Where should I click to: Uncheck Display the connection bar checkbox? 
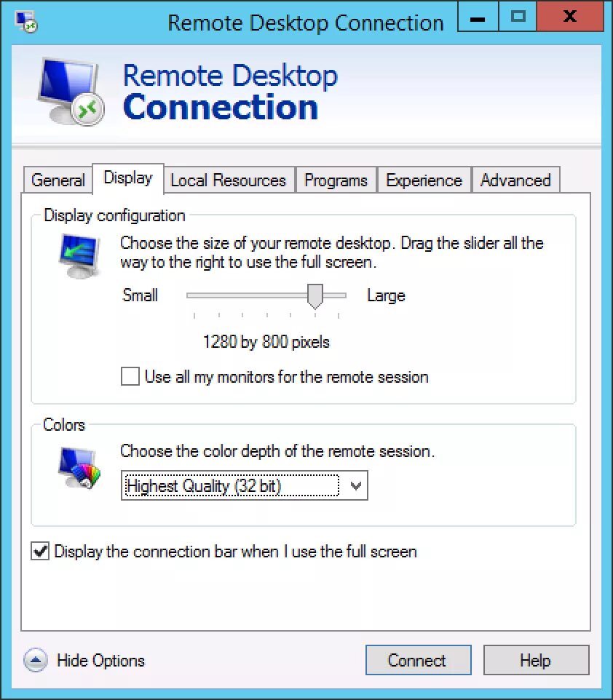click(40, 551)
